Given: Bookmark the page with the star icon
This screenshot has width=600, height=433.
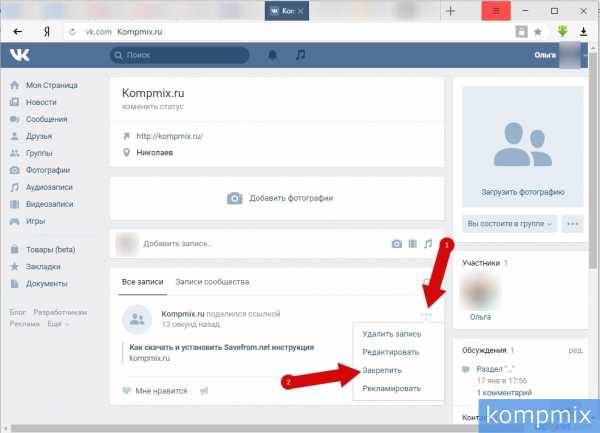Looking at the screenshot, I should pyautogui.click(x=538, y=32).
